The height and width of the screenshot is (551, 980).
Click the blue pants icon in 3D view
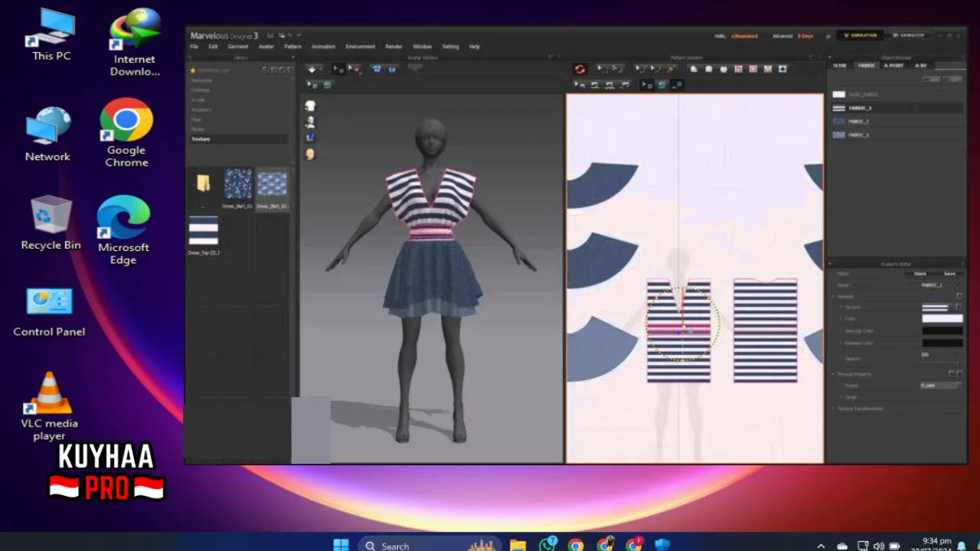[x=310, y=137]
